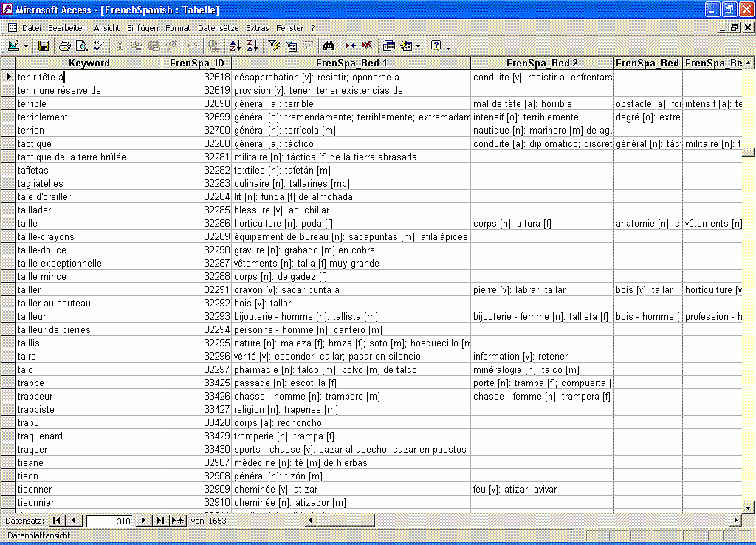Open the View type dropdown arrow

pyautogui.click(x=26, y=47)
